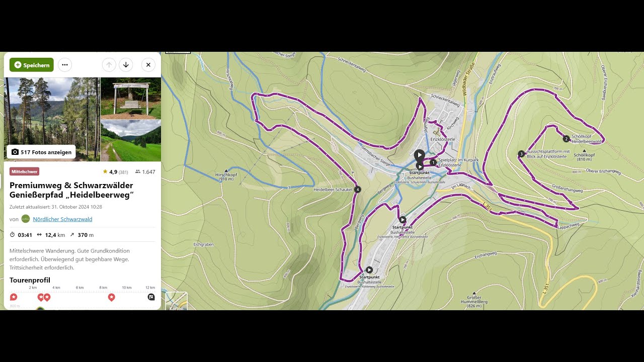Click the Enzklösterle town label on map
This screenshot has width=644, height=362.
tap(443, 139)
